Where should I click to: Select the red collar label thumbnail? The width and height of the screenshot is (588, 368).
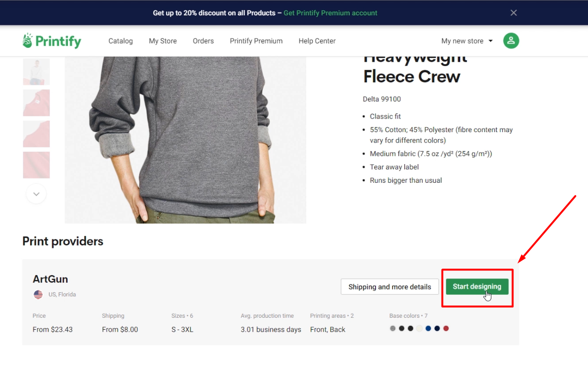pos(36,103)
